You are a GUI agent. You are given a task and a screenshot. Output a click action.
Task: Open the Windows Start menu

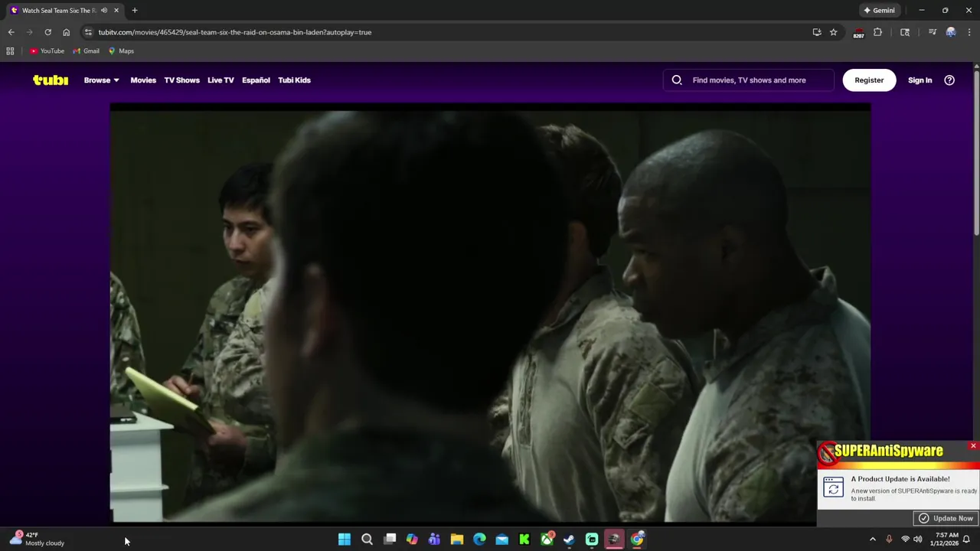click(x=345, y=540)
